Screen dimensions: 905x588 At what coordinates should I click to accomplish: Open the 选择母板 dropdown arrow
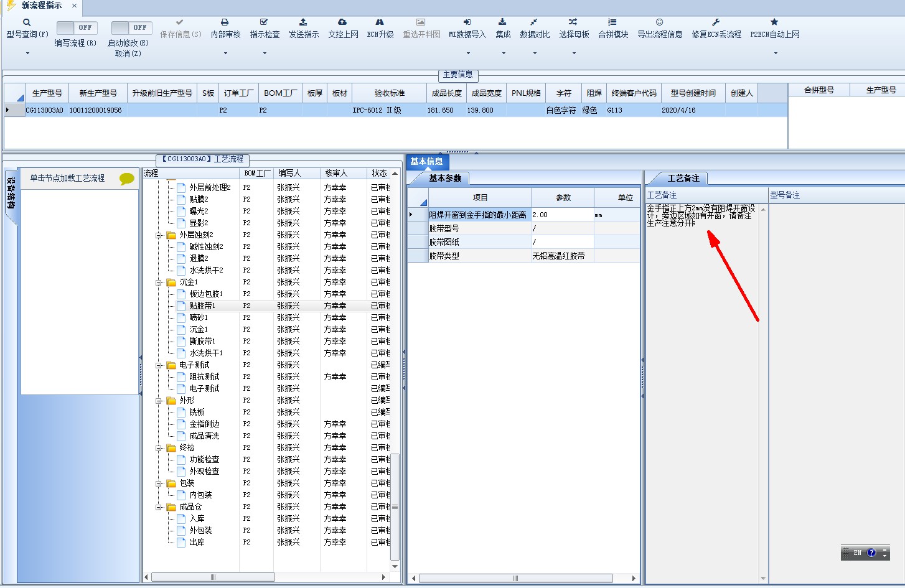pyautogui.click(x=574, y=54)
